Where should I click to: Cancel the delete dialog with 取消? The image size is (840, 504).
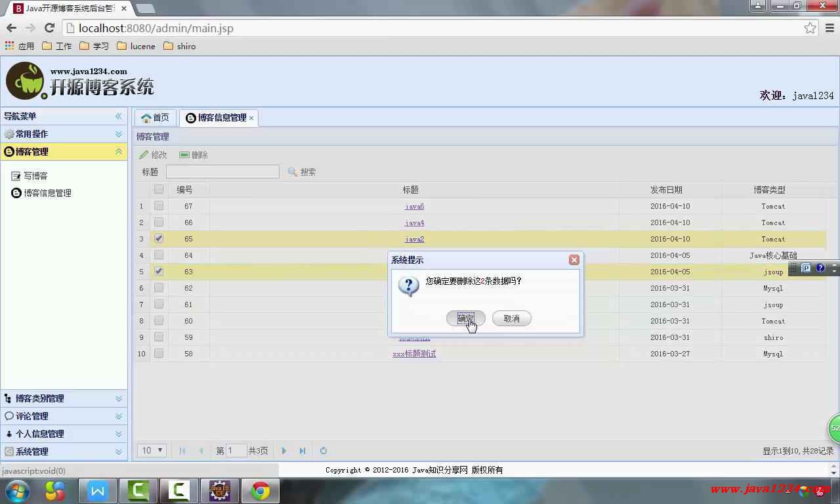tap(511, 318)
